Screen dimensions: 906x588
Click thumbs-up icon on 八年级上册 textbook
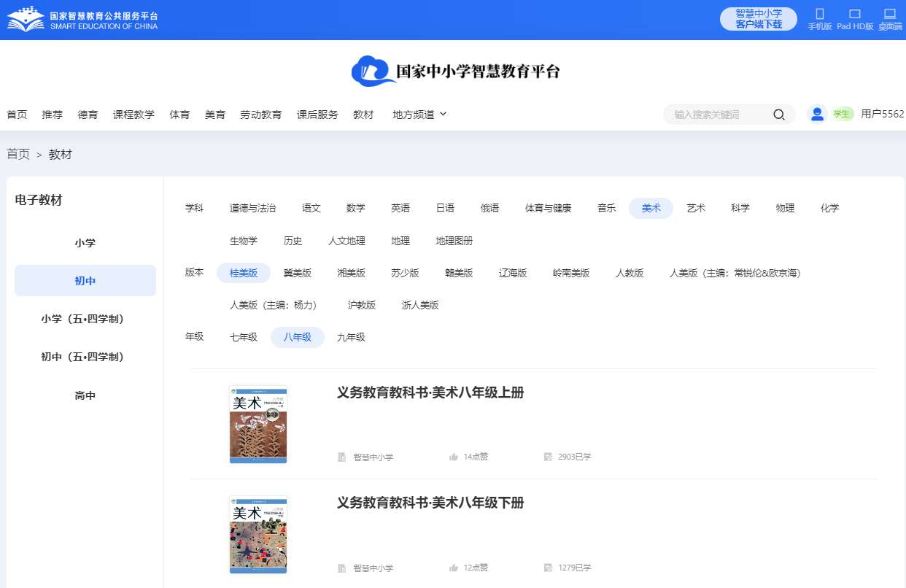(454, 457)
